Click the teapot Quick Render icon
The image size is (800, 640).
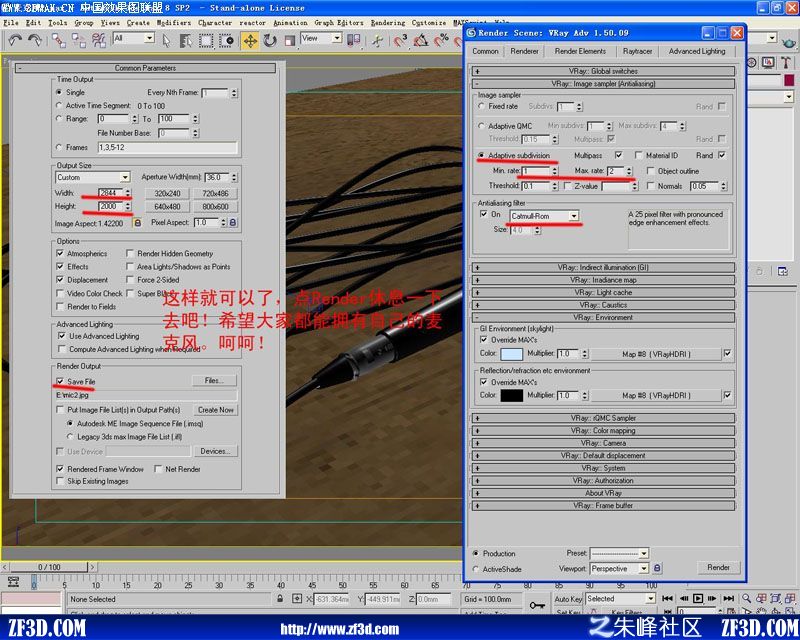coord(789,42)
